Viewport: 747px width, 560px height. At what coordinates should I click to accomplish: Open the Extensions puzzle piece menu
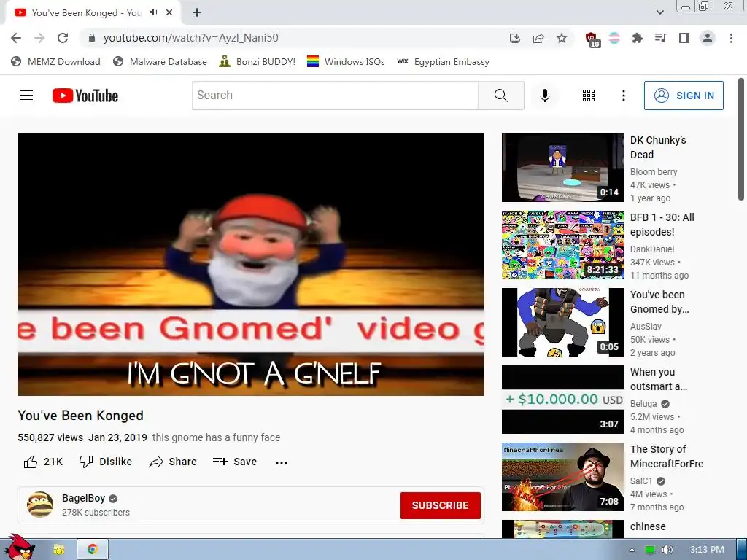[637, 38]
